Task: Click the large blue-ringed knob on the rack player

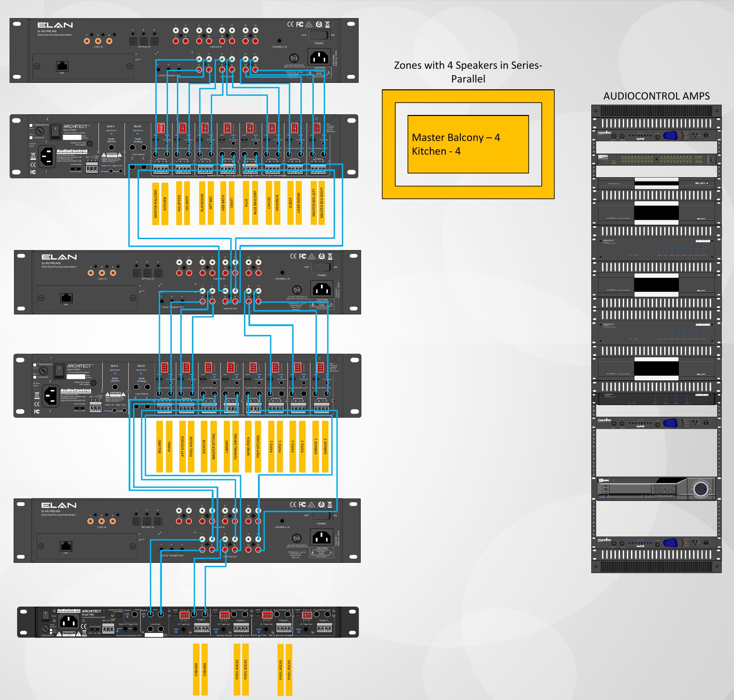Action: coord(700,489)
